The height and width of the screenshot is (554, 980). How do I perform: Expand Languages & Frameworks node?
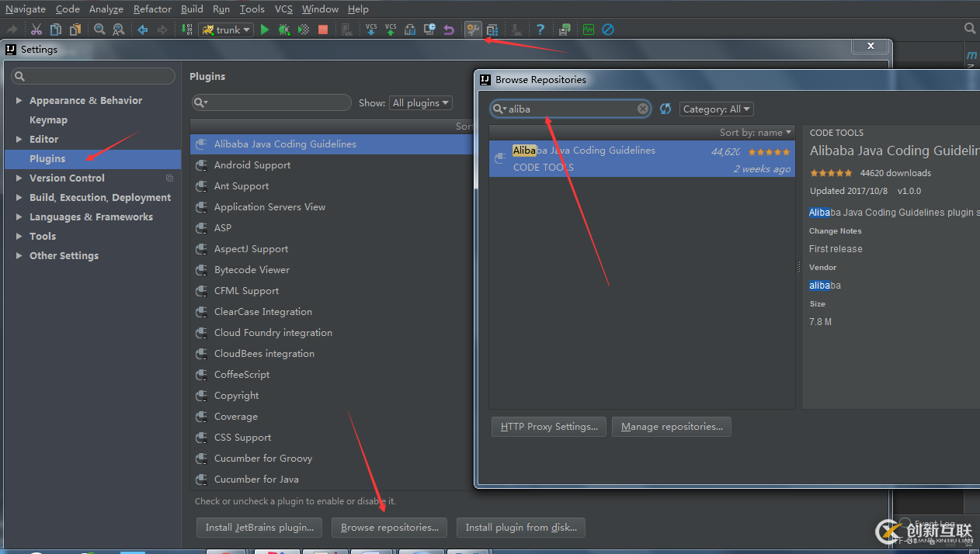coord(19,217)
